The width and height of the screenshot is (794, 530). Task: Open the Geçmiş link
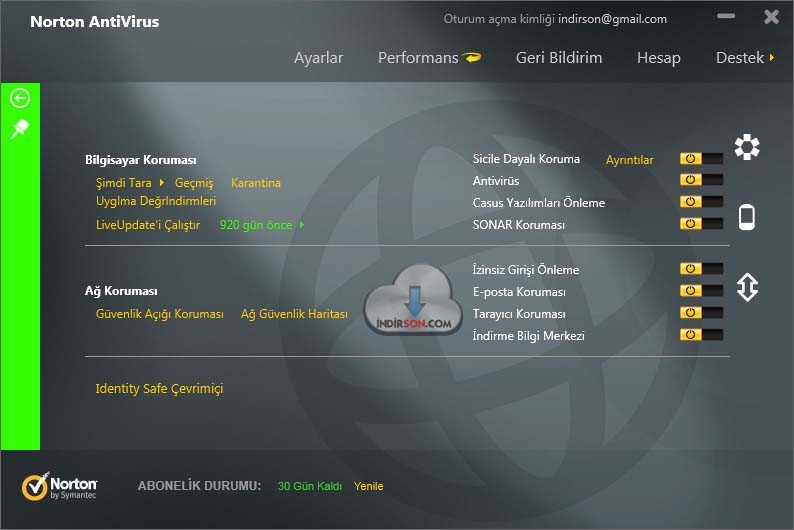194,183
